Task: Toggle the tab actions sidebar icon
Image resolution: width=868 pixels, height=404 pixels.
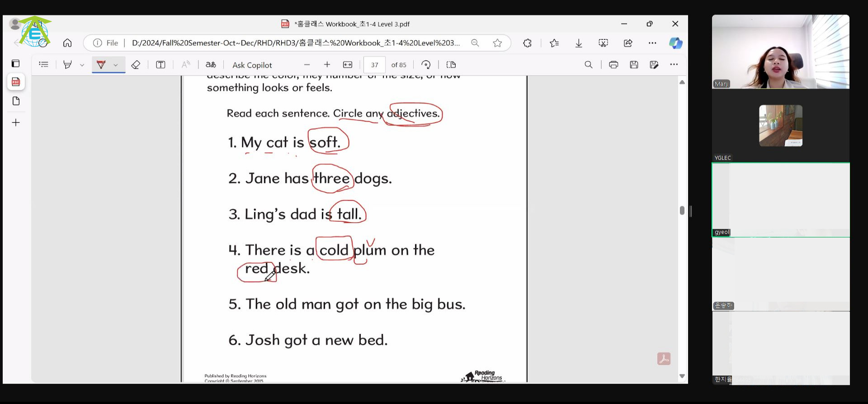Action: (16, 63)
